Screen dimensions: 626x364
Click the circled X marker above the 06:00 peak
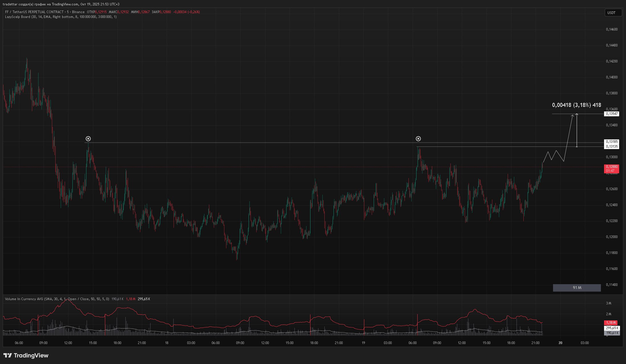pos(418,139)
